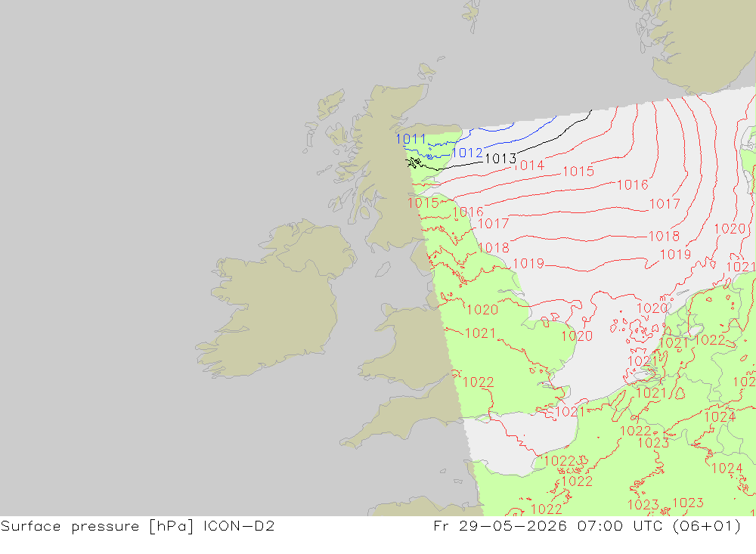Click the 1015 label over the grey sea
Screen dimensions: 756x554
click(x=578, y=172)
